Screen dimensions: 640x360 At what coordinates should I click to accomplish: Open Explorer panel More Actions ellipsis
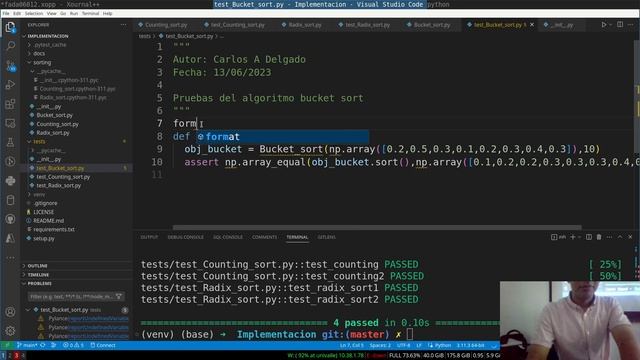point(123,25)
